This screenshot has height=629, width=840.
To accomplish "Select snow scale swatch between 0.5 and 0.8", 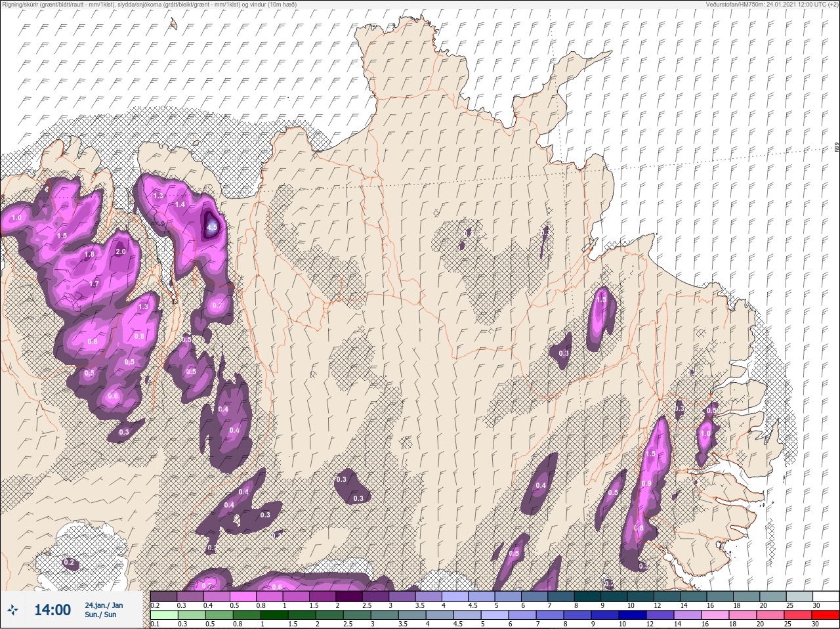I will [244, 596].
